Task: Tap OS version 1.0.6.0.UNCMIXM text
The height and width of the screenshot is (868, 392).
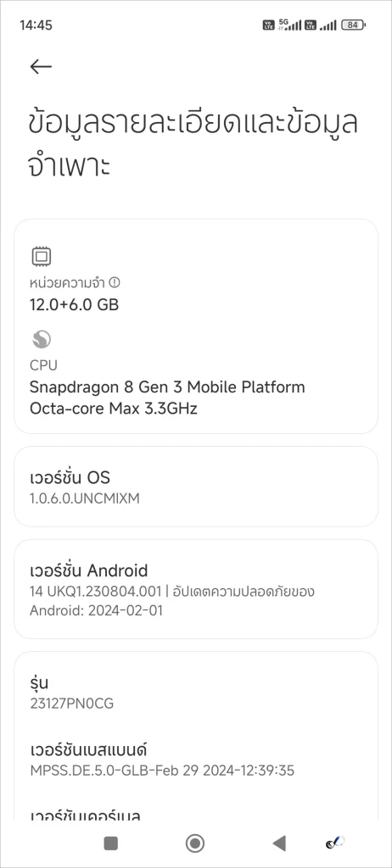Action: pos(84,498)
